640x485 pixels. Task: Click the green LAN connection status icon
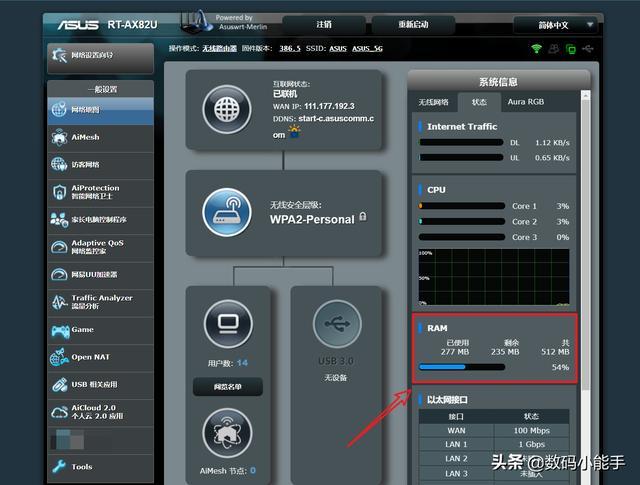571,49
